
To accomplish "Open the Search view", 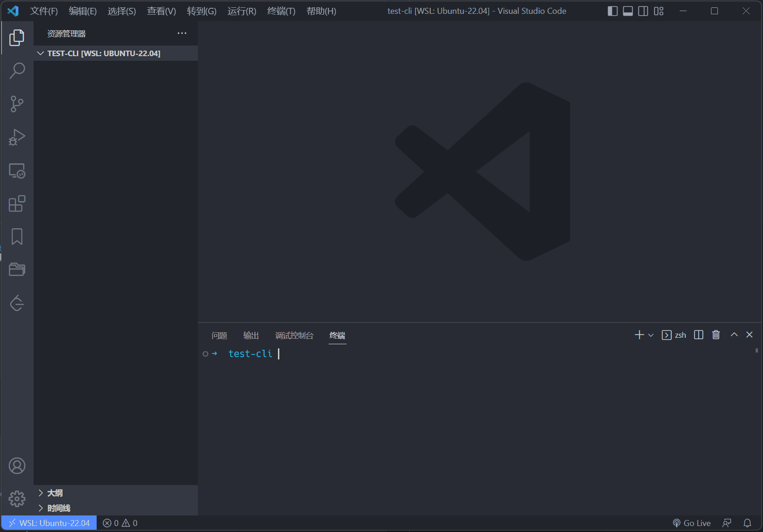I will click(x=17, y=71).
